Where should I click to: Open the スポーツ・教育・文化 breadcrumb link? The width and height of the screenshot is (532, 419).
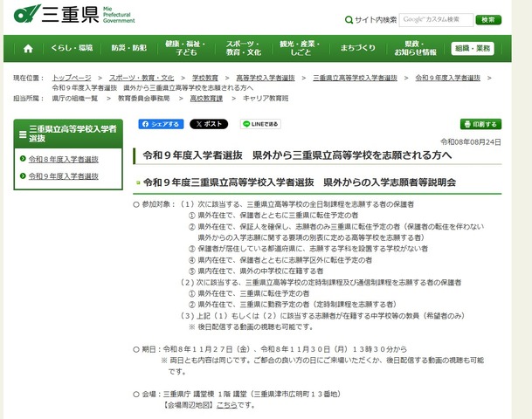(142, 78)
